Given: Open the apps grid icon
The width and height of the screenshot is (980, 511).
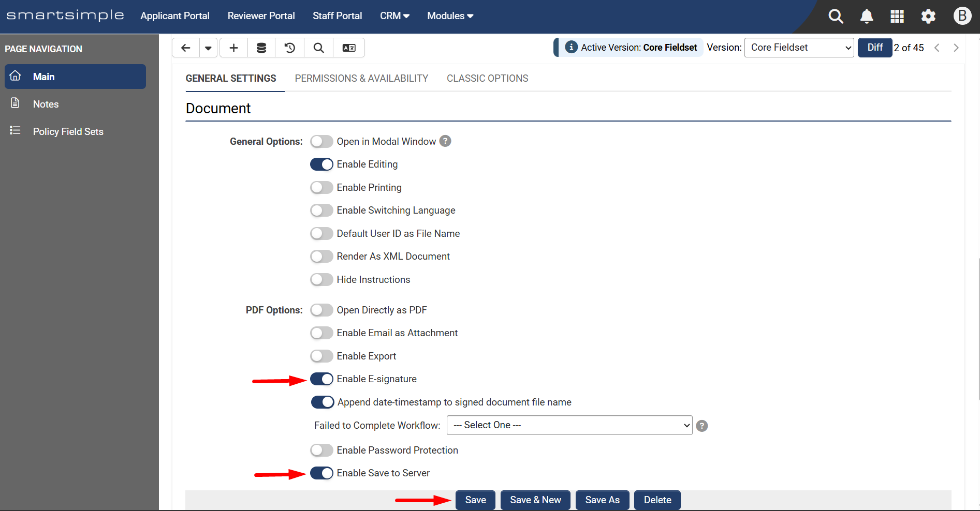Looking at the screenshot, I should coord(897,16).
